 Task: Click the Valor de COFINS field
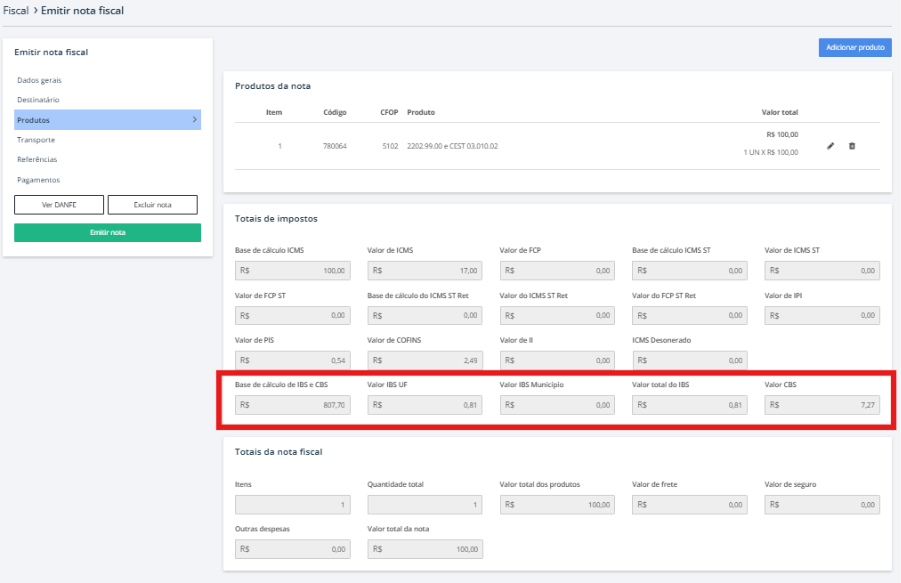[x=425, y=360]
